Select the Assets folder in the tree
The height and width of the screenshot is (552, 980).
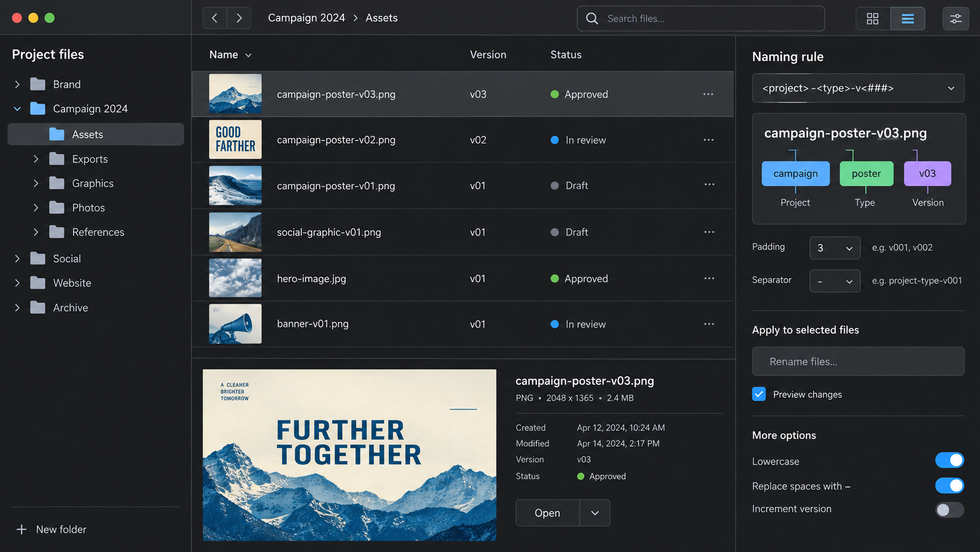[96, 134]
